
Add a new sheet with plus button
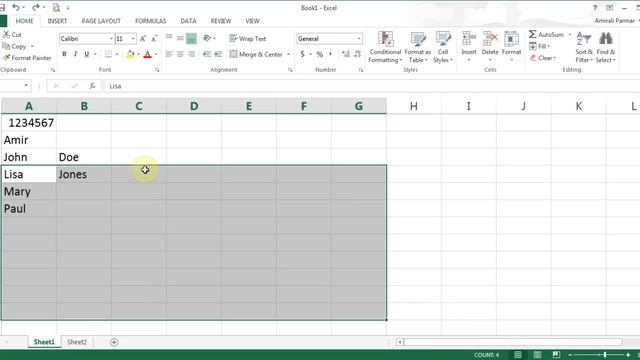[114, 342]
